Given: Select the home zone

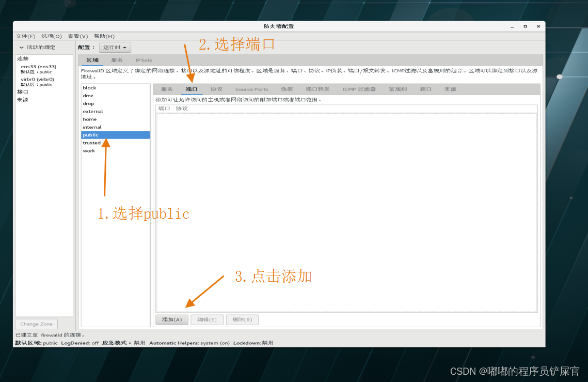Looking at the screenshot, I should tap(116, 119).
